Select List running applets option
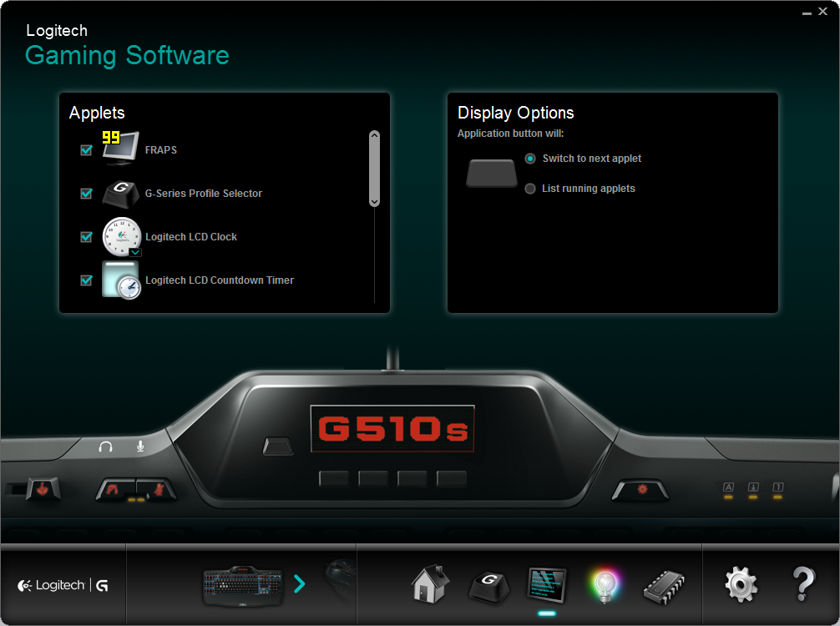 pos(530,189)
